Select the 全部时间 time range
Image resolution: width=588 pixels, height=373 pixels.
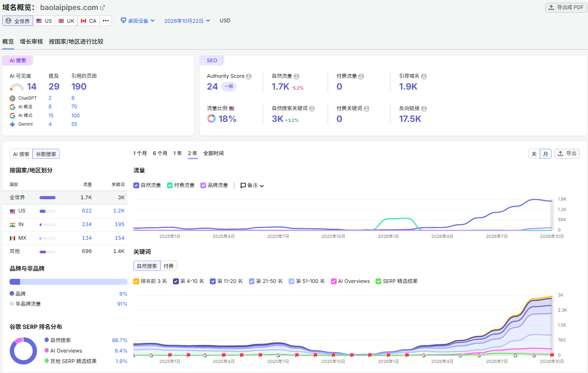pos(213,153)
